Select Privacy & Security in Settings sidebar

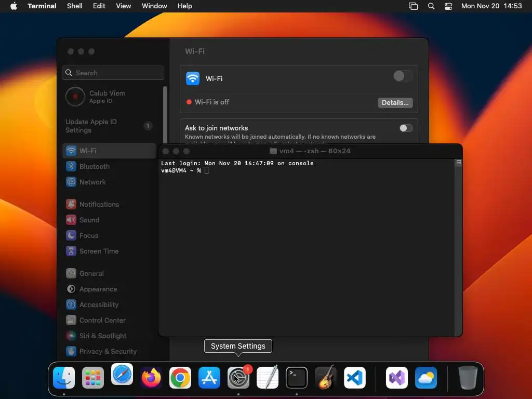[x=109, y=352]
